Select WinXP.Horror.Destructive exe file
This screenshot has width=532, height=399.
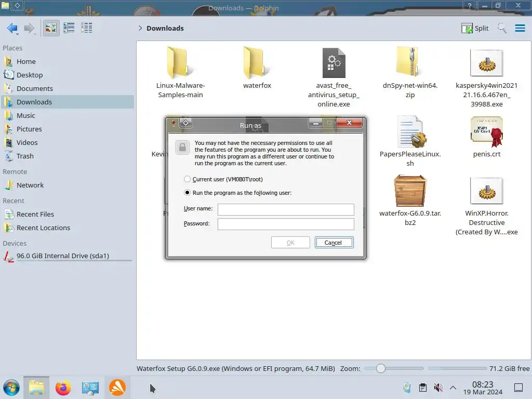(x=486, y=205)
